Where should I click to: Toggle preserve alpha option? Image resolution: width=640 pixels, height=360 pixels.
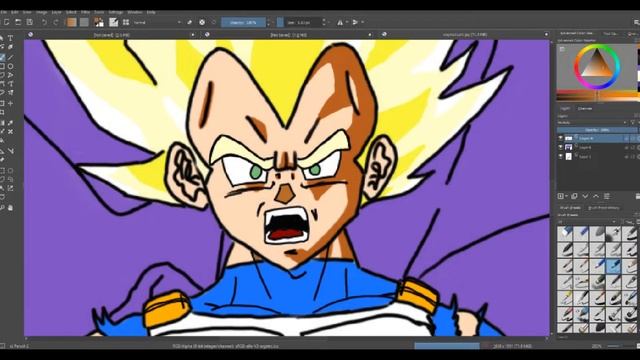[x=202, y=22]
